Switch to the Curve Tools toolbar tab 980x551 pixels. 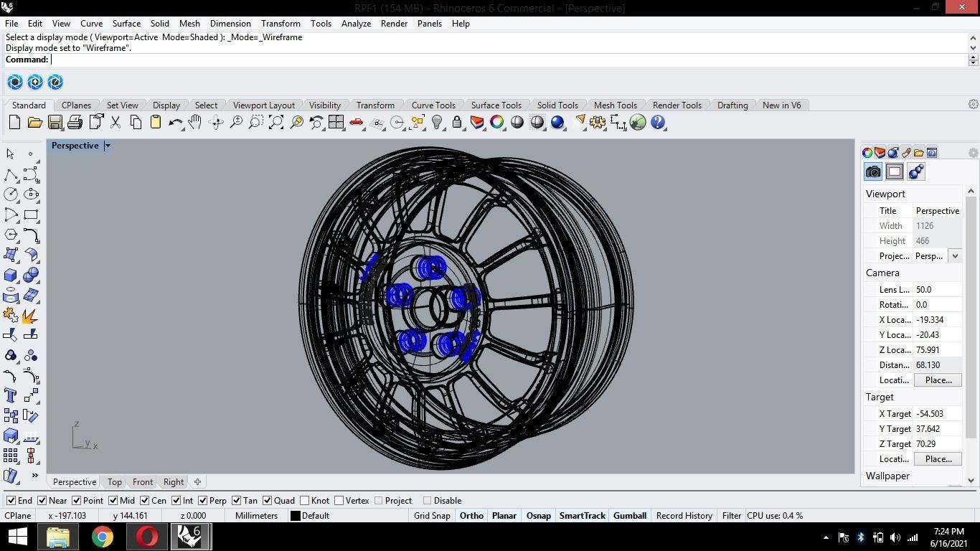pos(433,105)
